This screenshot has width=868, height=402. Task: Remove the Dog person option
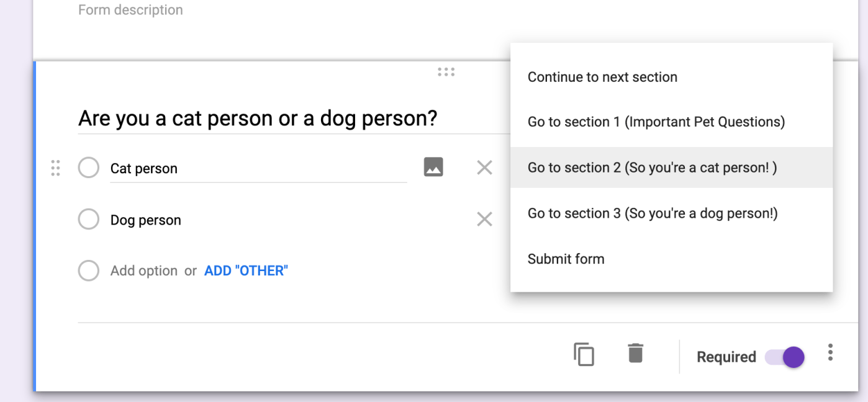[484, 219]
